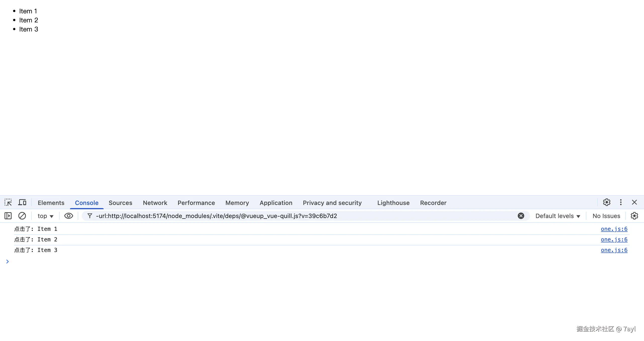This screenshot has width=644, height=341.
Task: Expand the Default levels dropdown
Action: coord(557,216)
